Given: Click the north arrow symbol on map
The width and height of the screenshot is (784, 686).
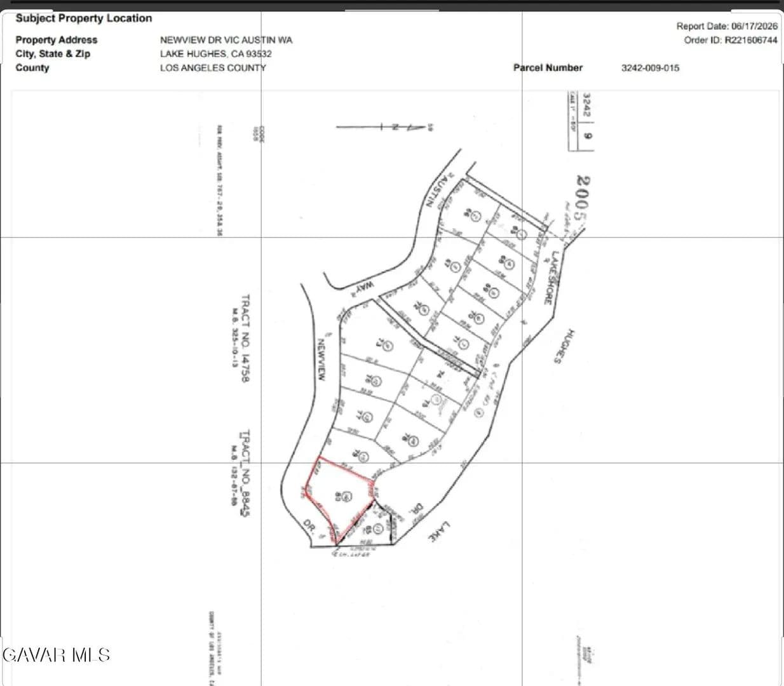Looking at the screenshot, I should (382, 127).
